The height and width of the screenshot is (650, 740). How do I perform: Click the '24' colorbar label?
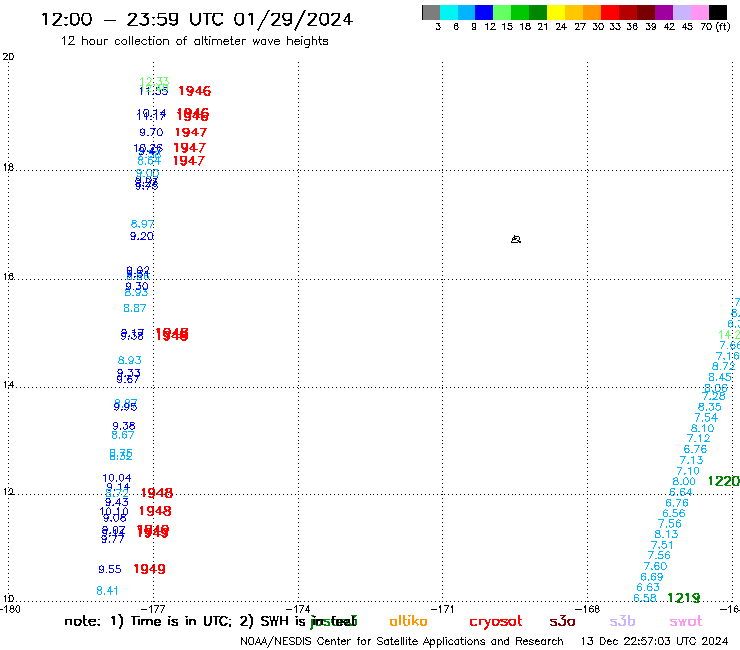[561, 26]
